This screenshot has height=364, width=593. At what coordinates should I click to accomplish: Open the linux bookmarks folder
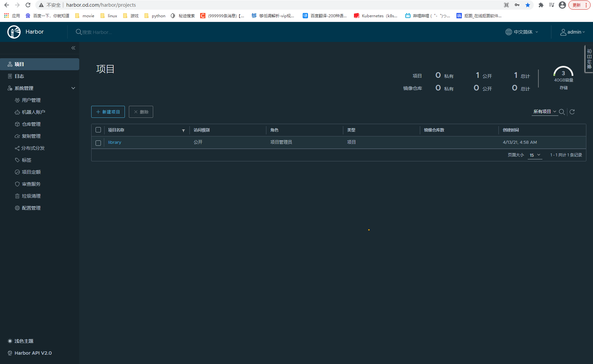click(x=109, y=16)
